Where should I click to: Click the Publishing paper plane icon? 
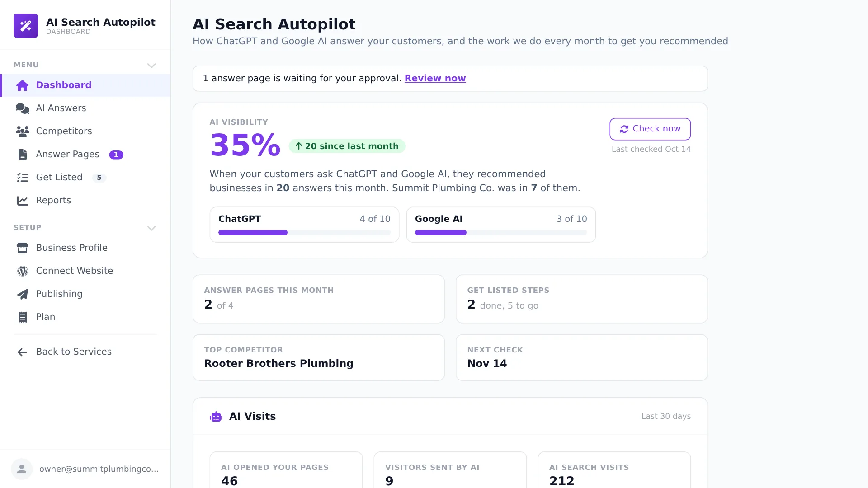click(x=22, y=294)
